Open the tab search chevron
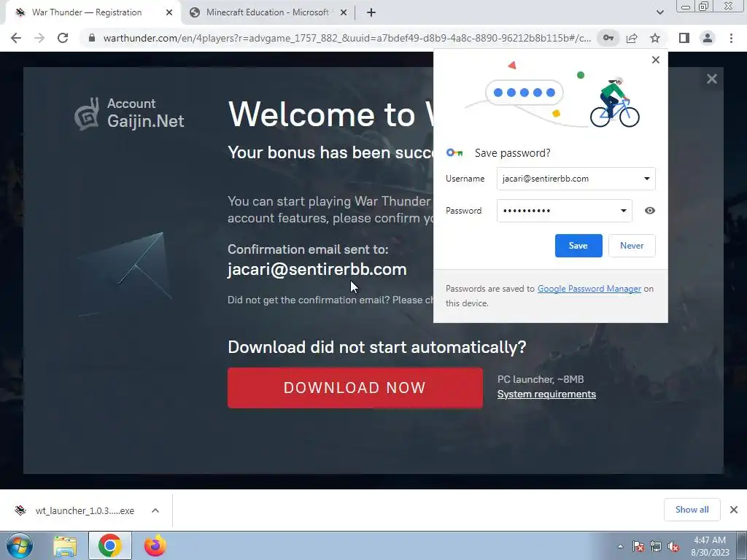The width and height of the screenshot is (747, 560). tap(659, 12)
